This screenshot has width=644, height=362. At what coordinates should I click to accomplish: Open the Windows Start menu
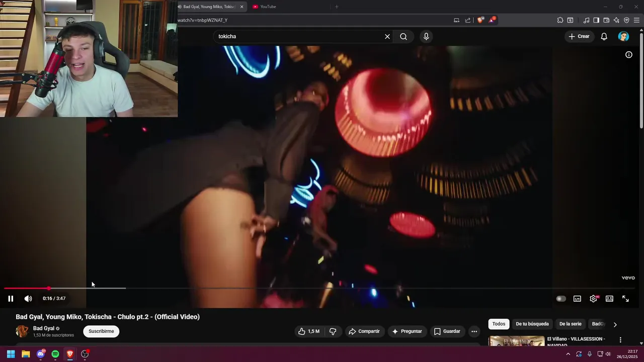(x=11, y=354)
